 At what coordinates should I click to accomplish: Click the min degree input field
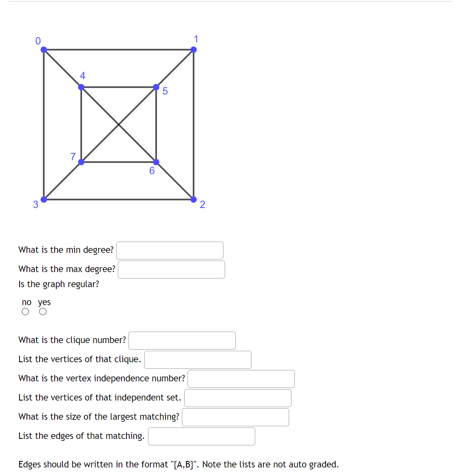(169, 250)
